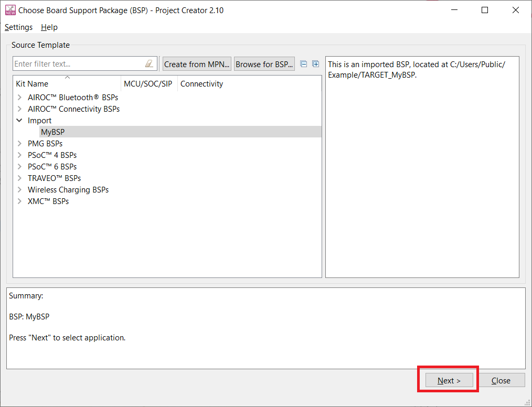Viewport: 532px width, 407px height.
Task: Click 'BSP: MyBSP' summary line
Action: tap(29, 316)
